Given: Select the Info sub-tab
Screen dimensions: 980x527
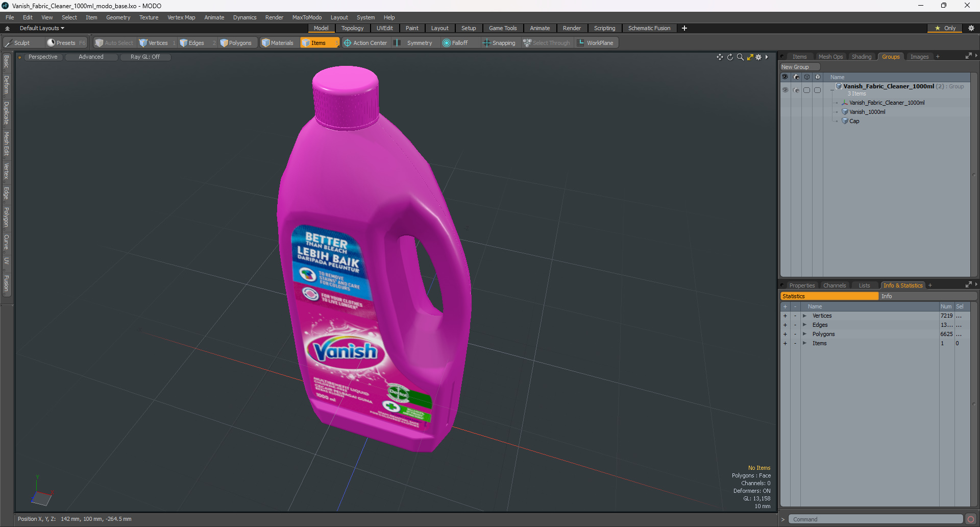Looking at the screenshot, I should click(x=928, y=296).
